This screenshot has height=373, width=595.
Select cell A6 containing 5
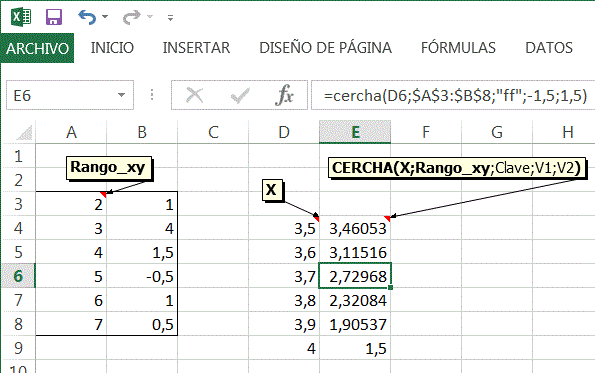[x=71, y=276]
